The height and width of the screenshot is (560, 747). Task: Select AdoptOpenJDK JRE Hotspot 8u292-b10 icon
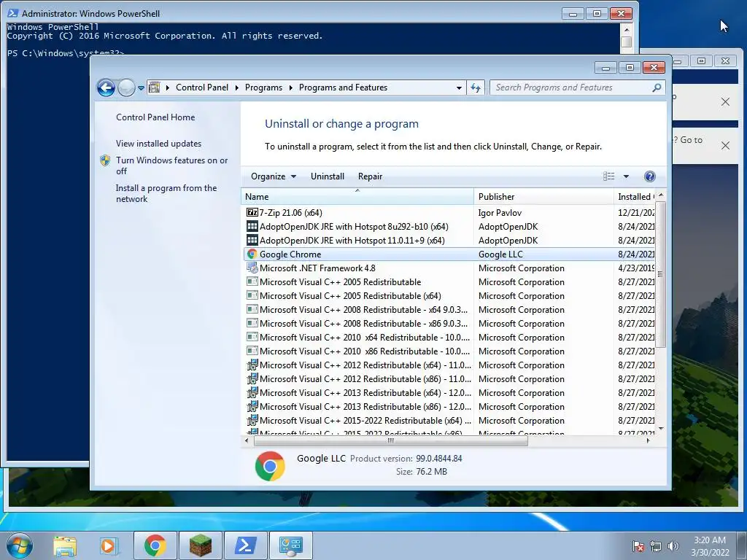click(x=252, y=226)
